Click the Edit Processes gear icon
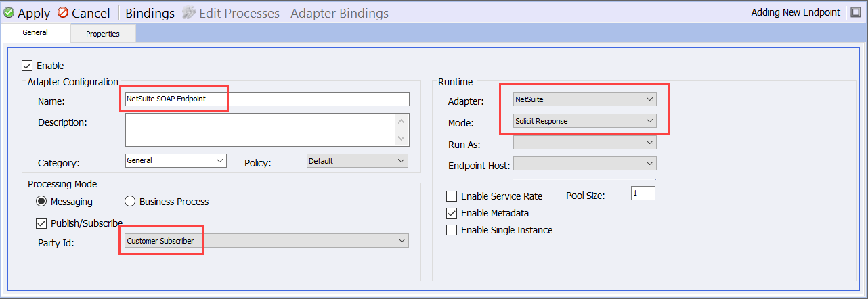Screen dimensions: 868x299 189,13
